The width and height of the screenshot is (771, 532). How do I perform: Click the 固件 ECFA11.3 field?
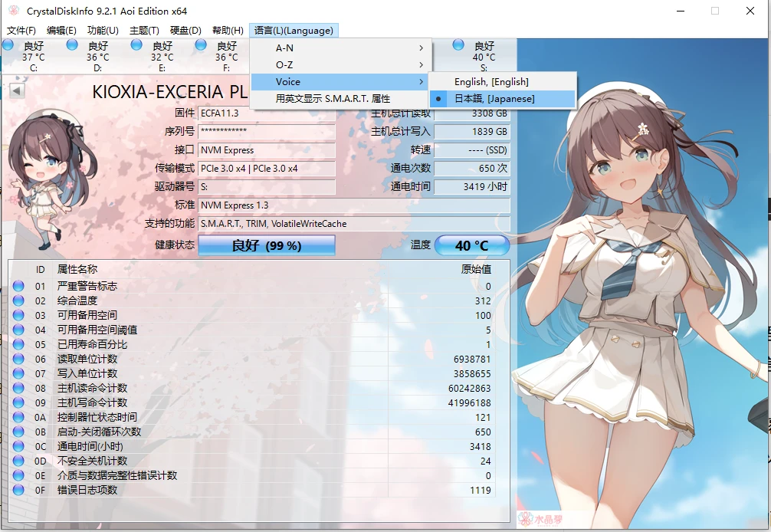coord(267,113)
